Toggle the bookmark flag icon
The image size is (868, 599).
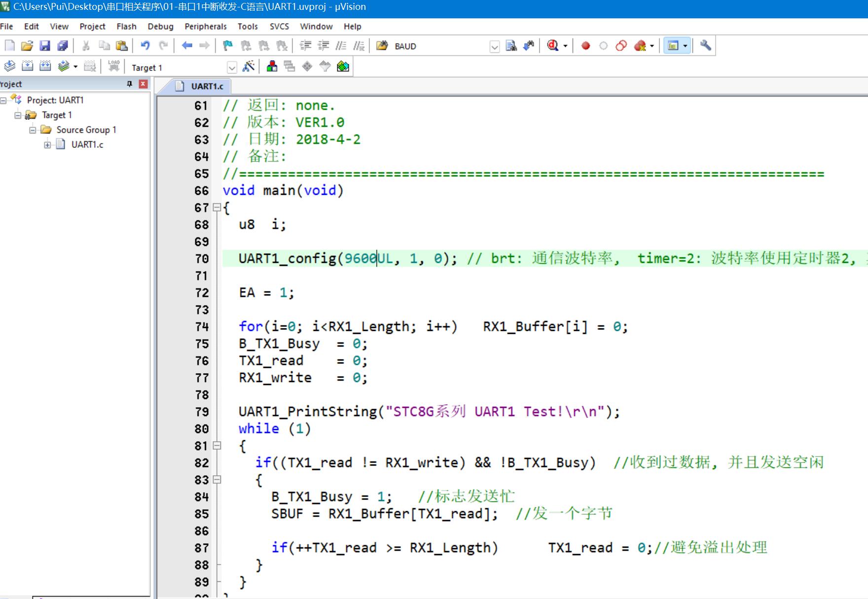[227, 46]
